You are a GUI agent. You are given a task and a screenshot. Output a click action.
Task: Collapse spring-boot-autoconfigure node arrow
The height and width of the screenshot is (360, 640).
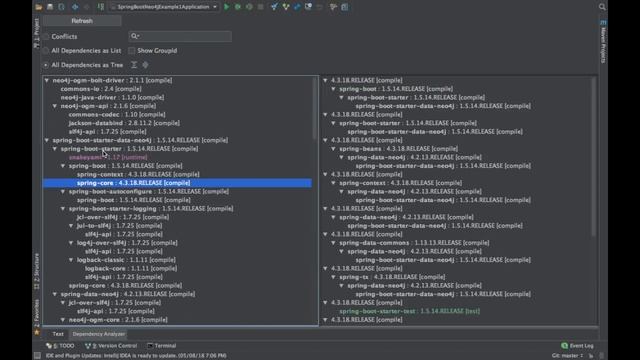click(x=63, y=191)
